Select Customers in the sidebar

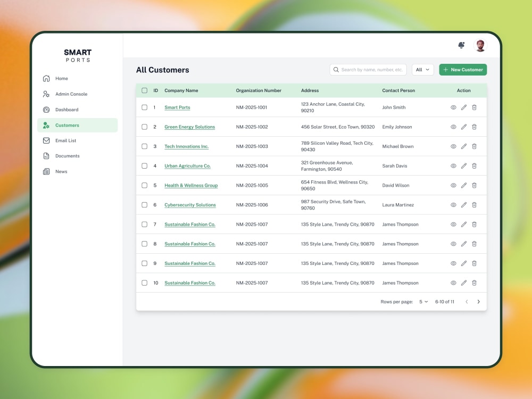(x=77, y=126)
